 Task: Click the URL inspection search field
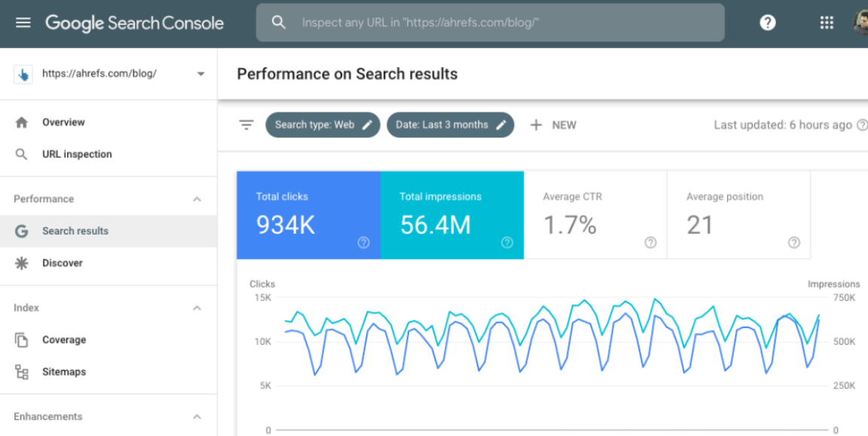[490, 23]
